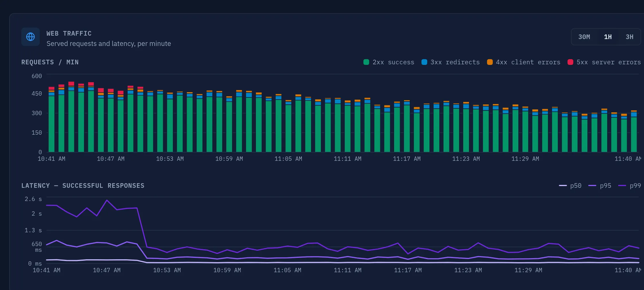Click the globe Web Traffic icon
This screenshot has height=290, width=644.
click(x=30, y=37)
